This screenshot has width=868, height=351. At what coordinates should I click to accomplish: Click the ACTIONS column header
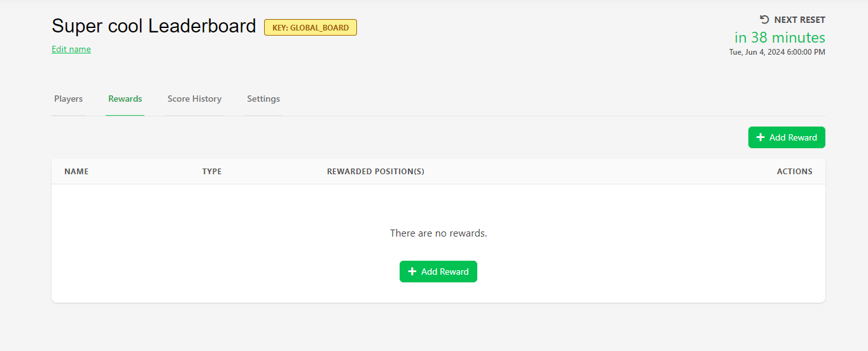coord(794,172)
